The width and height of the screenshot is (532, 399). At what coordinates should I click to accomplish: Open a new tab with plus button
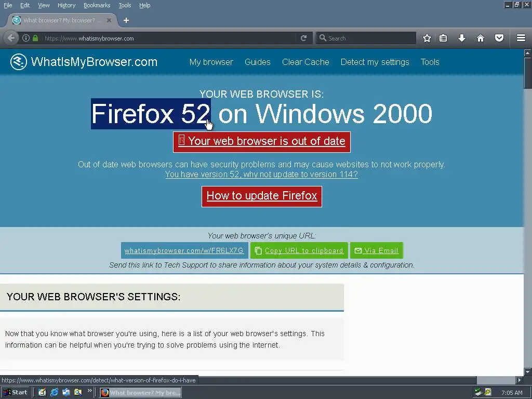[x=126, y=20]
